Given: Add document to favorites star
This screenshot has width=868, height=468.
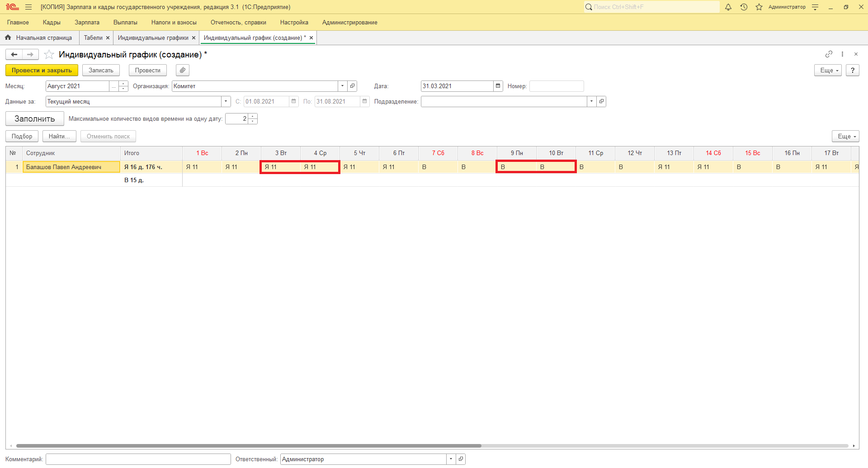Looking at the screenshot, I should pyautogui.click(x=49, y=55).
